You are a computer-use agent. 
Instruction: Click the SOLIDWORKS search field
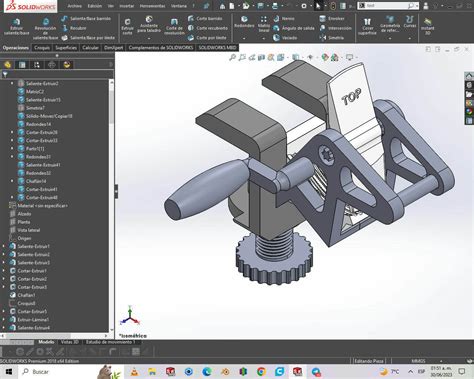pyautogui.click(x=387, y=6)
